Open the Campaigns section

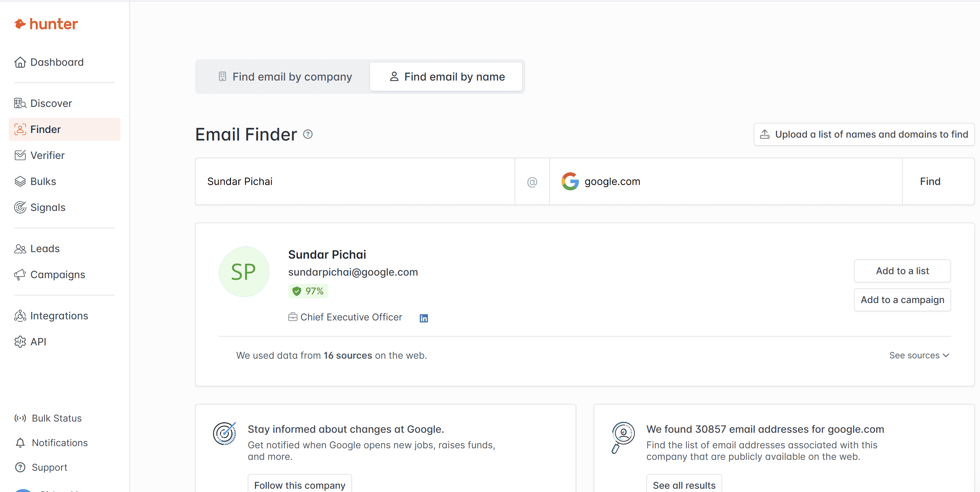[57, 274]
